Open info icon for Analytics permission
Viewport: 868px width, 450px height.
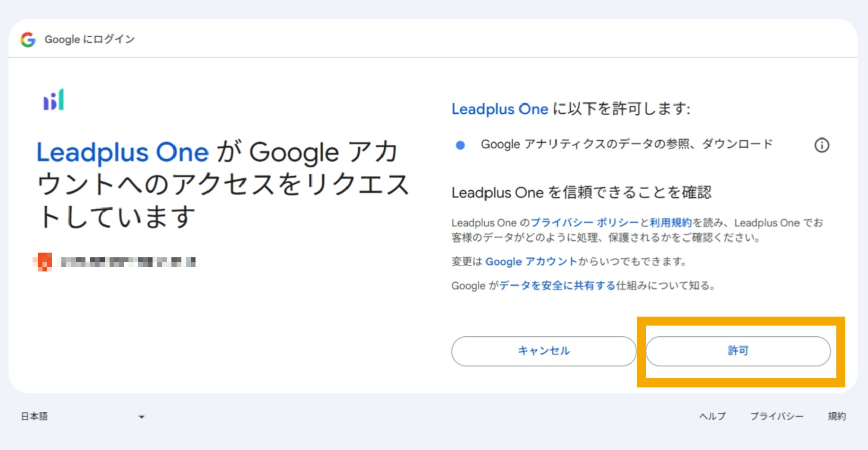coord(821,145)
